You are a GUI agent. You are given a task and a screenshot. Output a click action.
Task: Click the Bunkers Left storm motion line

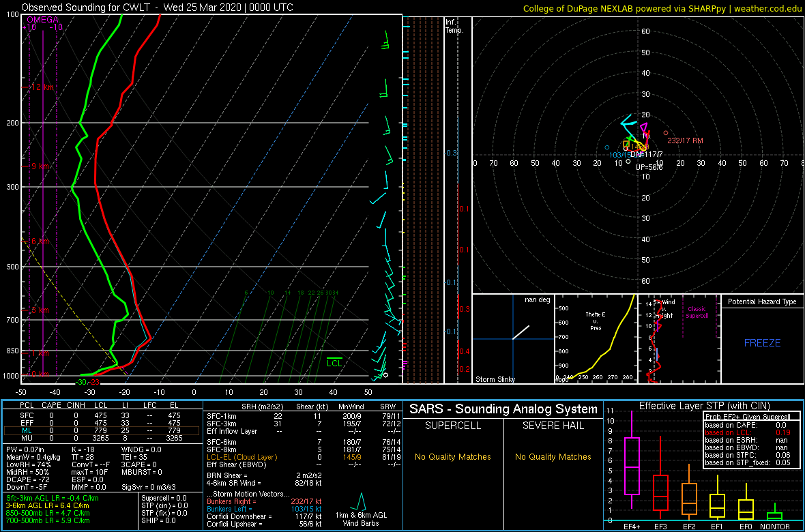tap(264, 509)
